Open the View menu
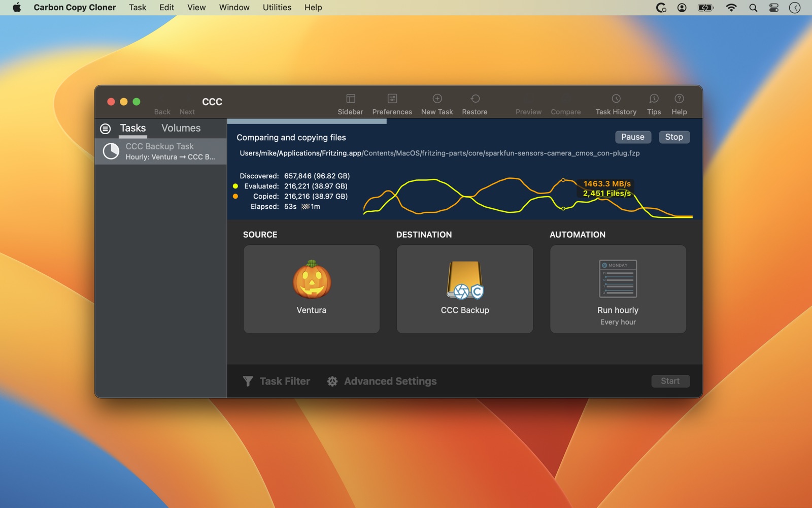Screen dimensions: 812x508 pyautogui.click(x=196, y=8)
